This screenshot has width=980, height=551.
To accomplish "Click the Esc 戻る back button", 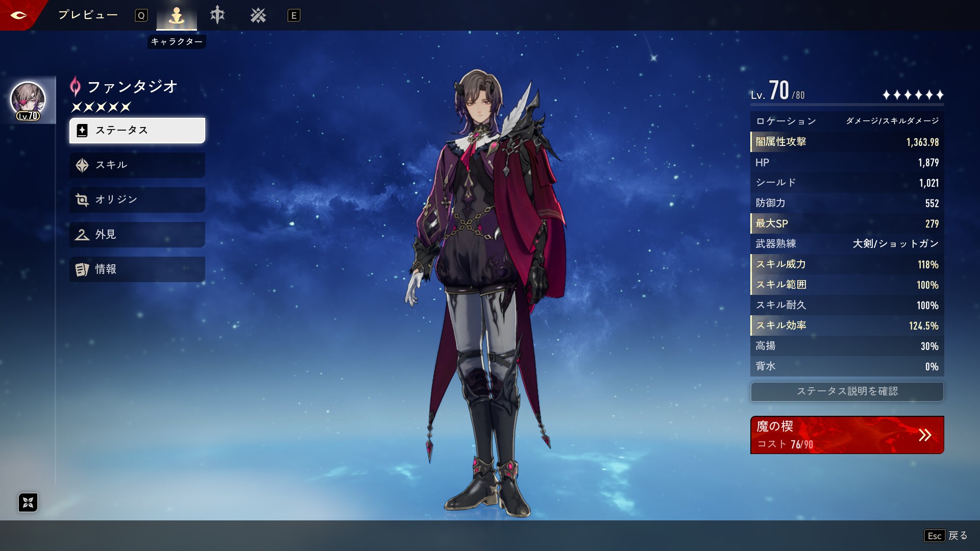I will point(946,536).
